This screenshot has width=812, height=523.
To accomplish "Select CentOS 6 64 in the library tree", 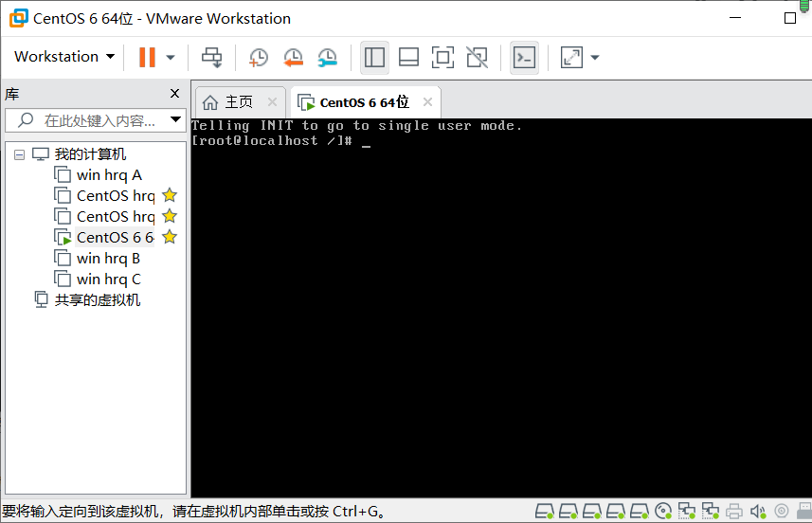I will (x=115, y=237).
